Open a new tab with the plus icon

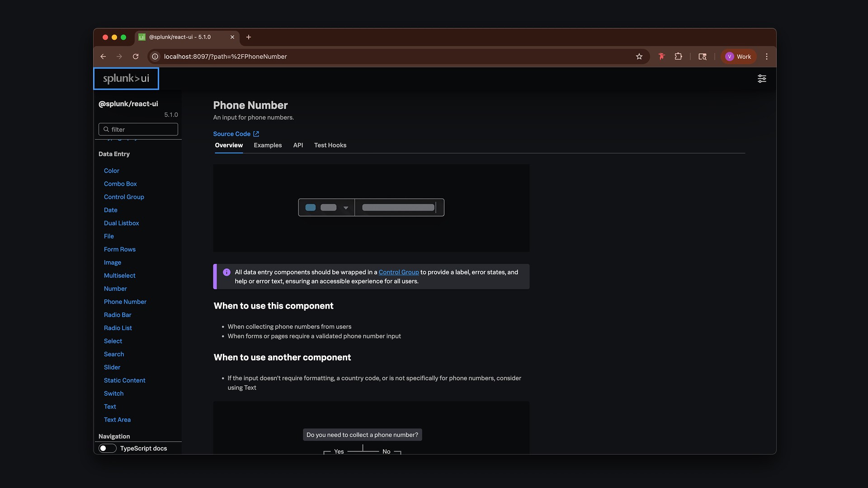pyautogui.click(x=248, y=37)
